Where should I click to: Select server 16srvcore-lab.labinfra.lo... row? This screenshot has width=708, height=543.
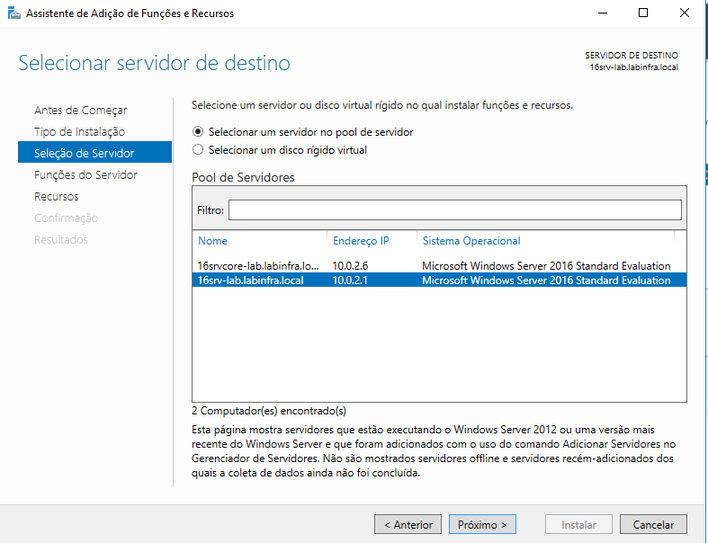pyautogui.click(x=439, y=266)
